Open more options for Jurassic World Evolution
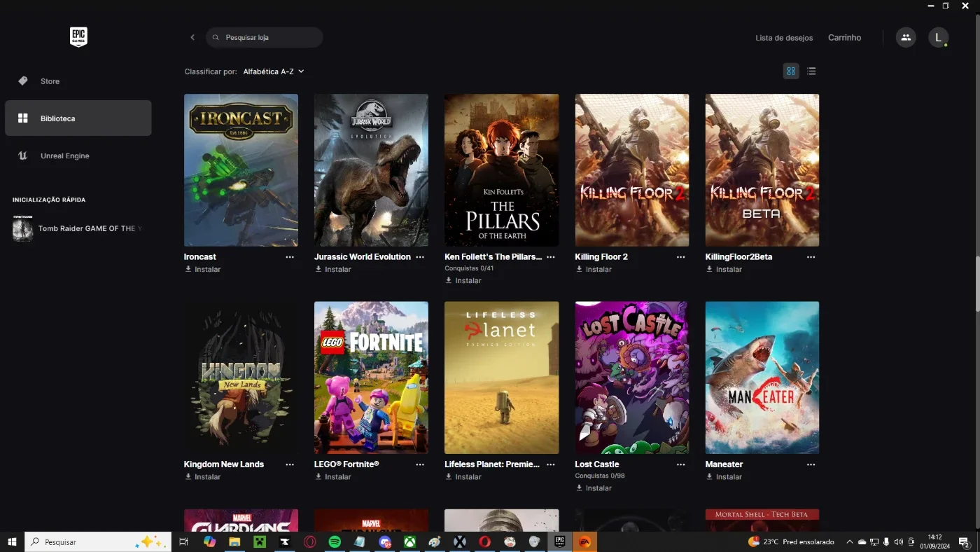The width and height of the screenshot is (980, 552). (420, 257)
